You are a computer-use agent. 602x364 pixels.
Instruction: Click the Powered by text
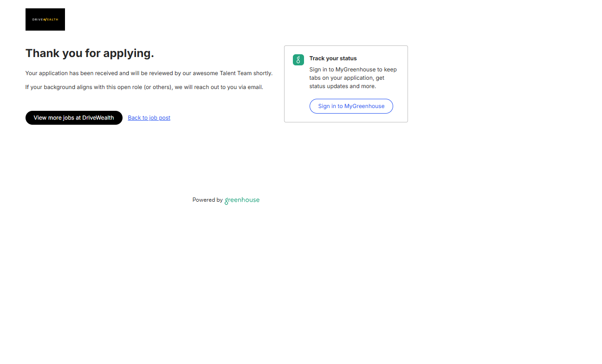[x=207, y=200]
